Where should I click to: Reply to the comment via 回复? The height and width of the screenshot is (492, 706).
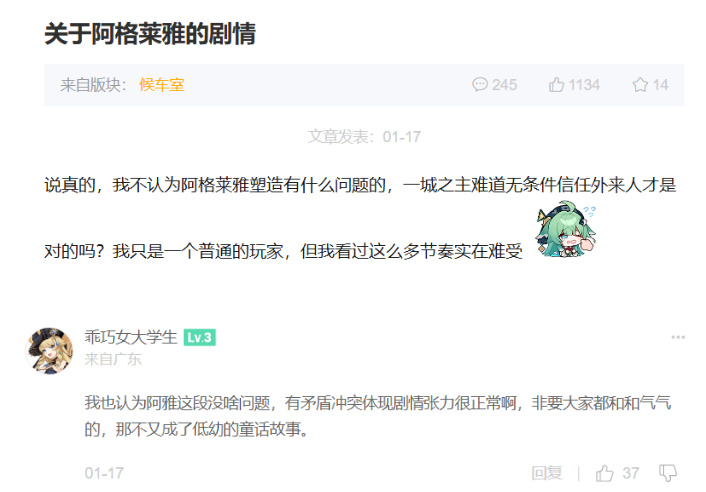[x=547, y=473]
